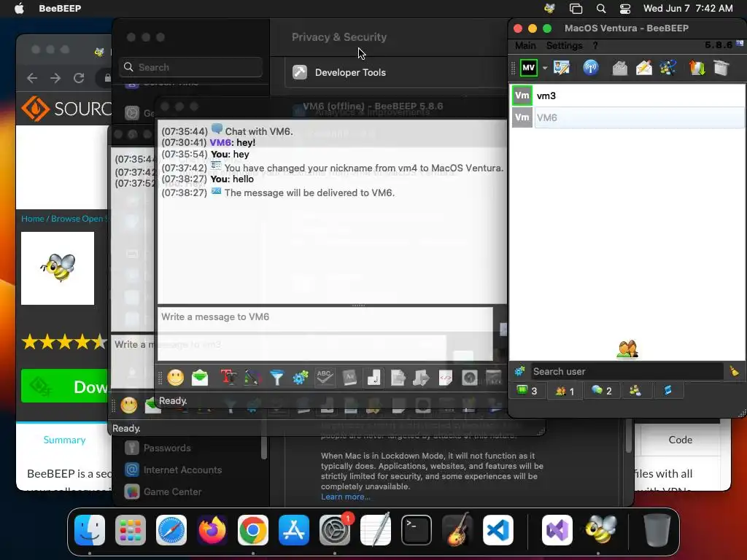Open the font T icon in chat toolbar
The width and height of the screenshot is (747, 560).
click(x=228, y=378)
